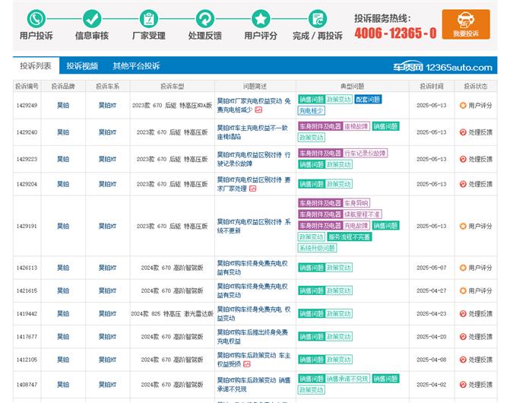
Task: Switch to the 投诉视频 tab
Action: [82, 65]
